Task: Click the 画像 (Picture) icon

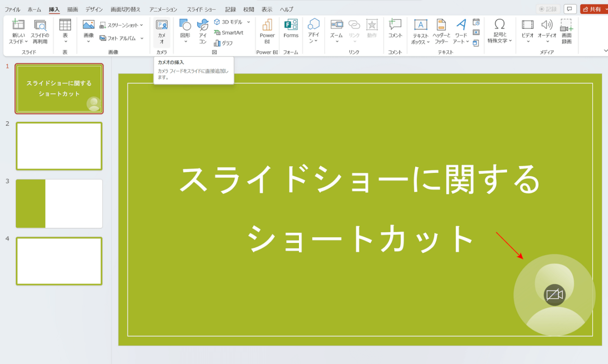Action: 88,25
